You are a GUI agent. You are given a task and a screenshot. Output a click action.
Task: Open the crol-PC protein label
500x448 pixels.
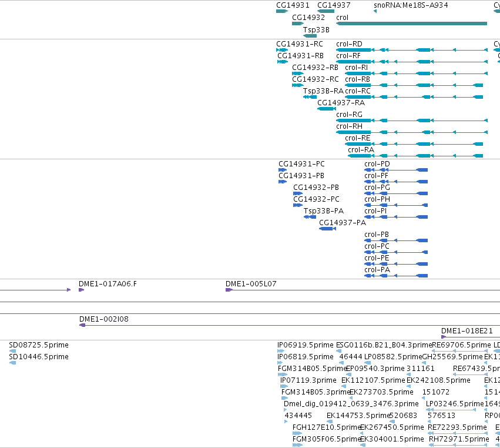(x=377, y=246)
